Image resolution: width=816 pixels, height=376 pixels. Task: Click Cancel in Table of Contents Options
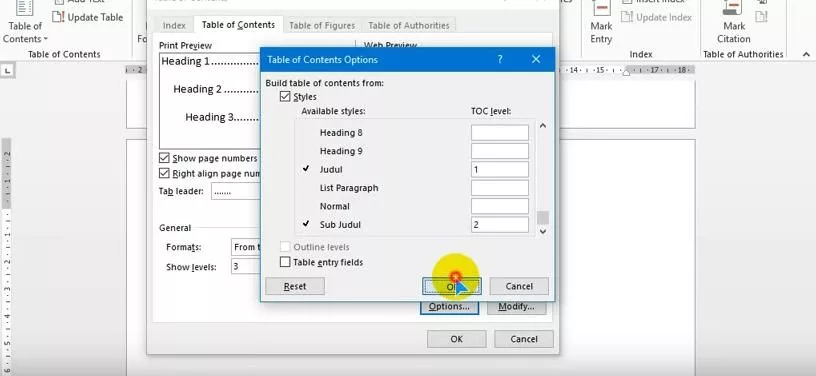519,286
